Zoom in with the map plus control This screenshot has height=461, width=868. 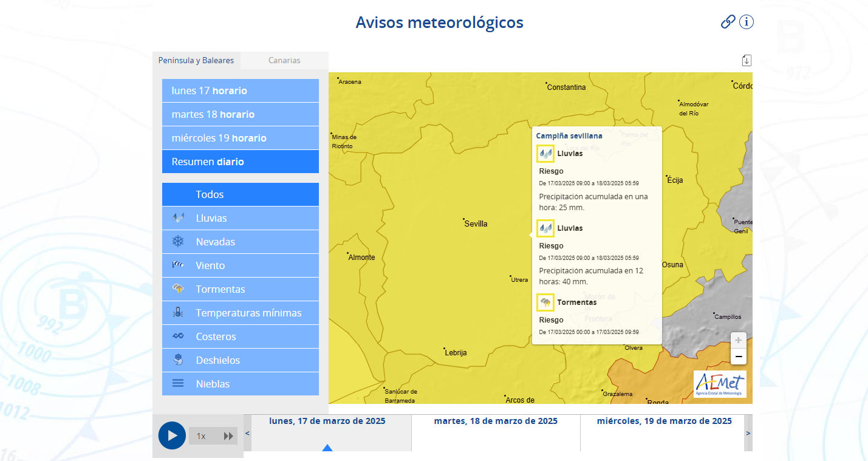[738, 341]
